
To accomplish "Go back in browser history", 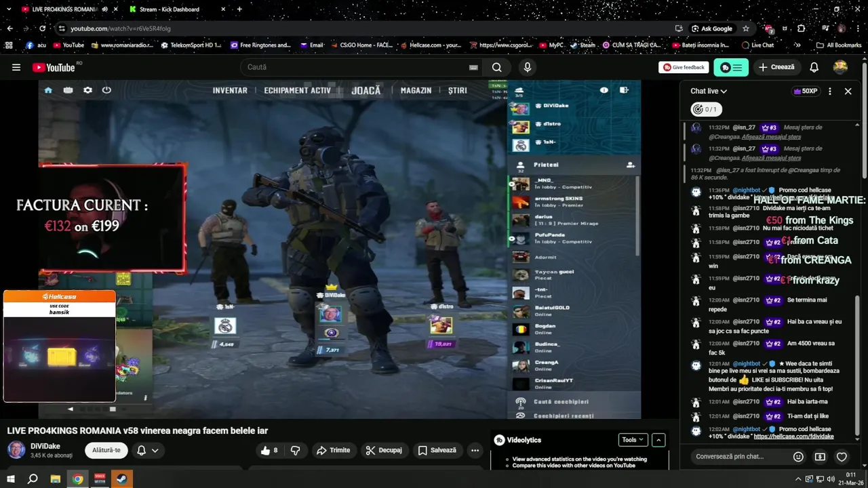I will [x=9, y=28].
